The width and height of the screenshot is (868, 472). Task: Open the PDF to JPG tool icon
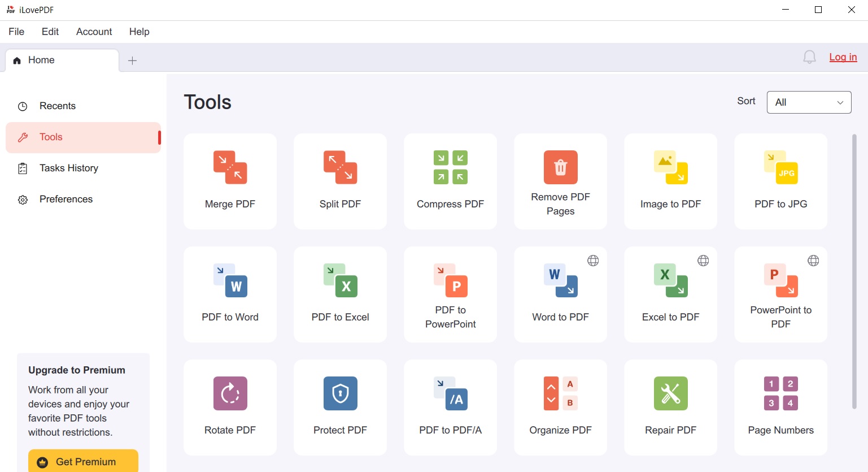point(781,167)
